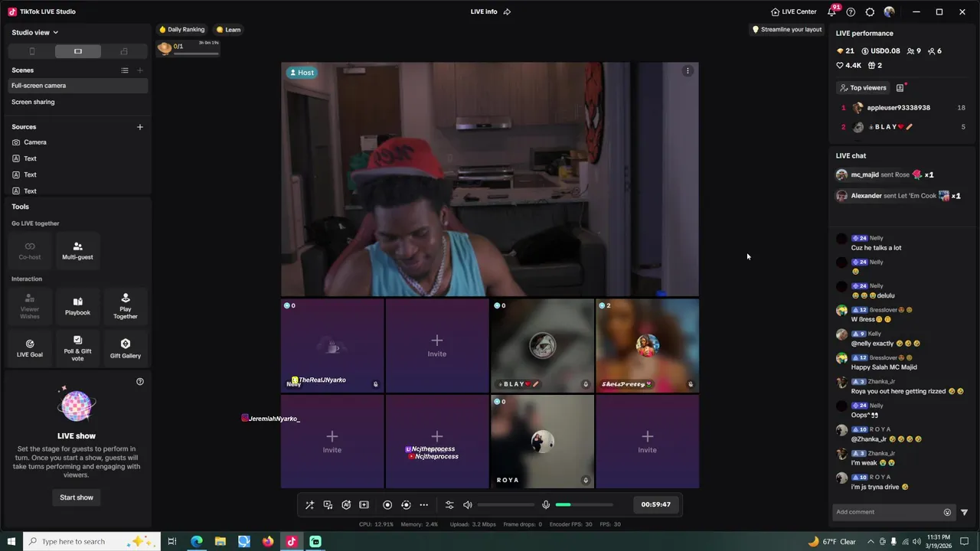Click the Add comment input field
The image size is (980, 551).
(x=887, y=512)
